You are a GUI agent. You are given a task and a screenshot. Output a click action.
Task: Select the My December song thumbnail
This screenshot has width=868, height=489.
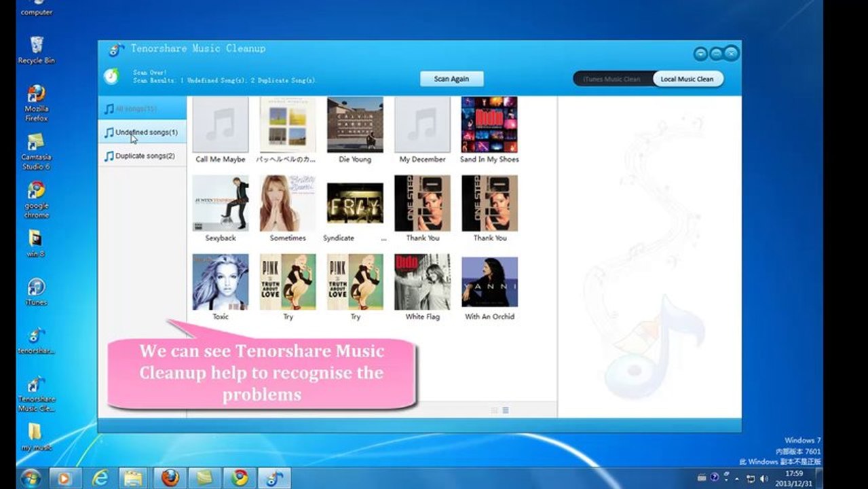click(x=422, y=124)
